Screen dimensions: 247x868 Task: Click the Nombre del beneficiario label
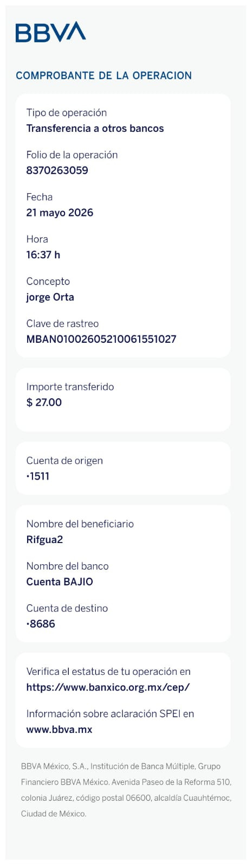point(80,524)
